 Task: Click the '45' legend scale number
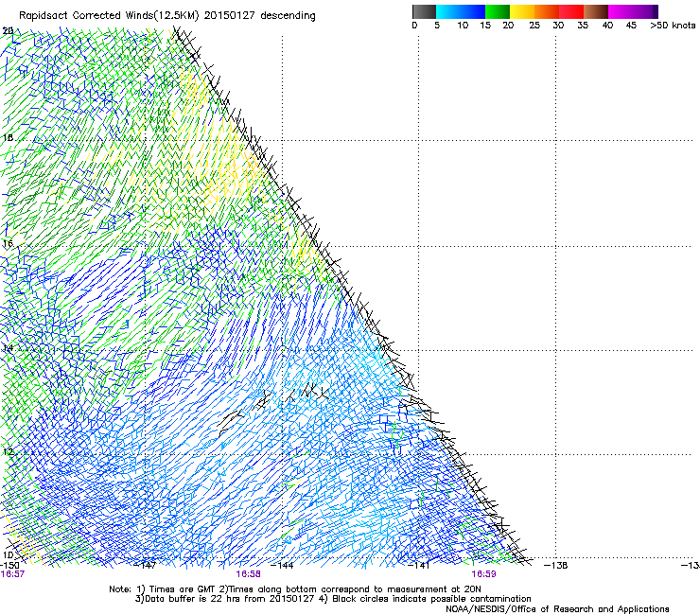coord(631,26)
